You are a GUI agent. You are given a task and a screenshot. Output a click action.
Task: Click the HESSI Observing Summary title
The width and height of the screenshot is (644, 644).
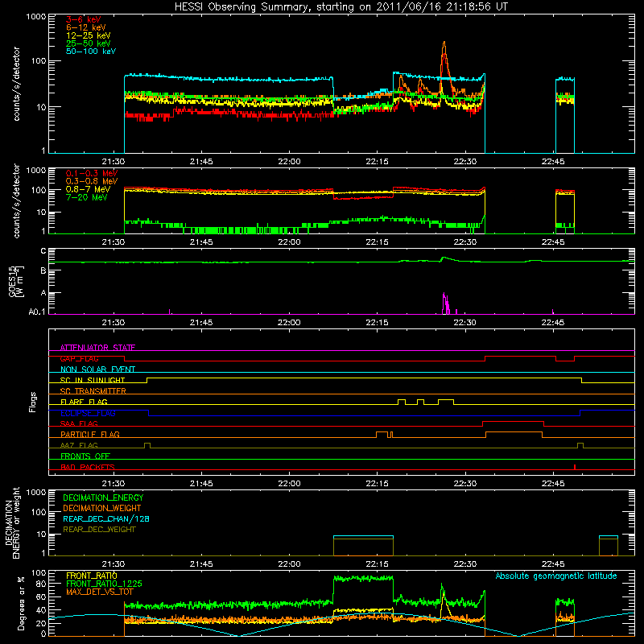tap(341, 7)
